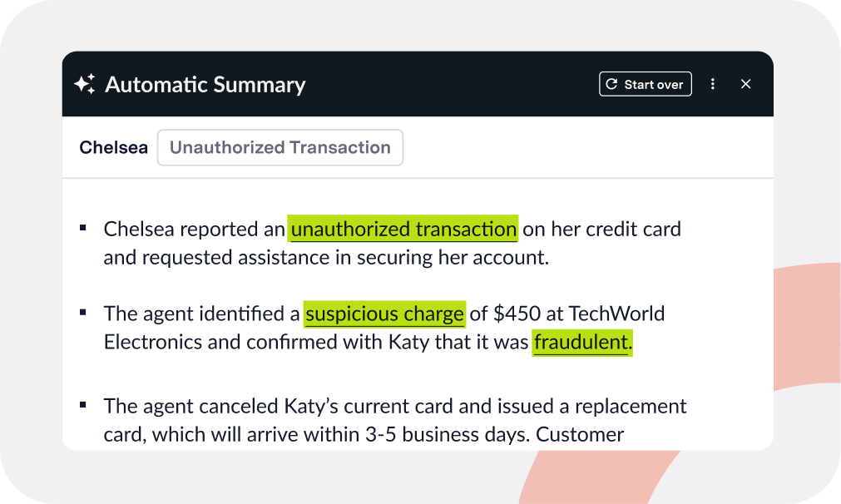Select the highlighted text unauthorized transaction

click(x=403, y=229)
